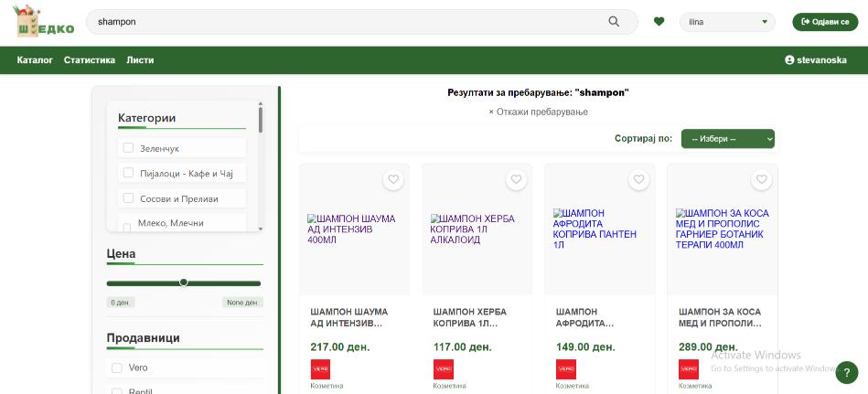Favorite the Шампон Афродита with heart
The width and height of the screenshot is (868, 394).
click(638, 180)
